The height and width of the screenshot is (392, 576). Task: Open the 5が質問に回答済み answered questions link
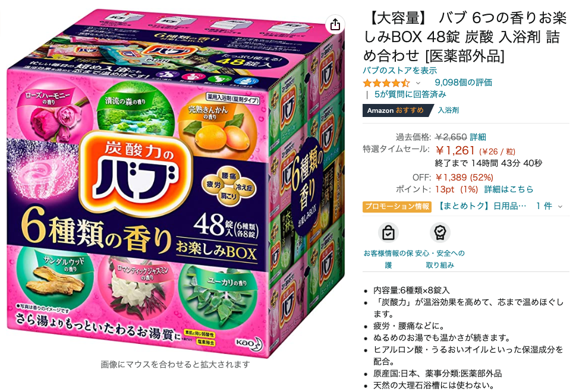[410, 94]
